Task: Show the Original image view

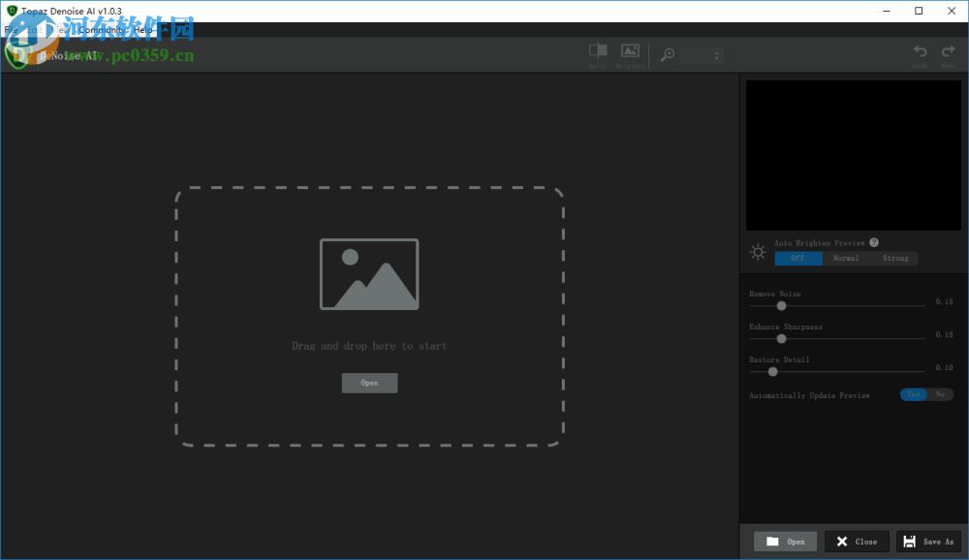Action: click(630, 50)
